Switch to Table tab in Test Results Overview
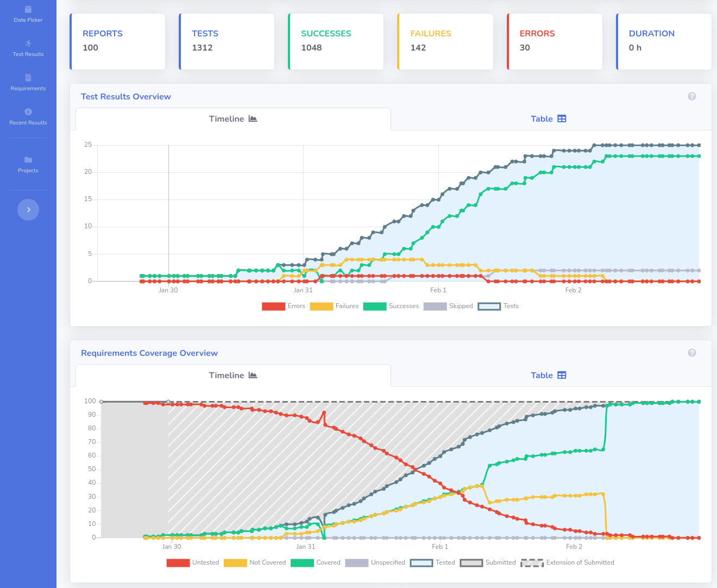The image size is (717, 588). coord(548,119)
